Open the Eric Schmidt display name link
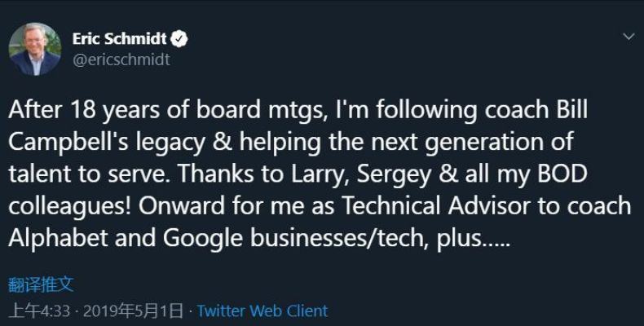644x326 pixels. tap(119, 38)
